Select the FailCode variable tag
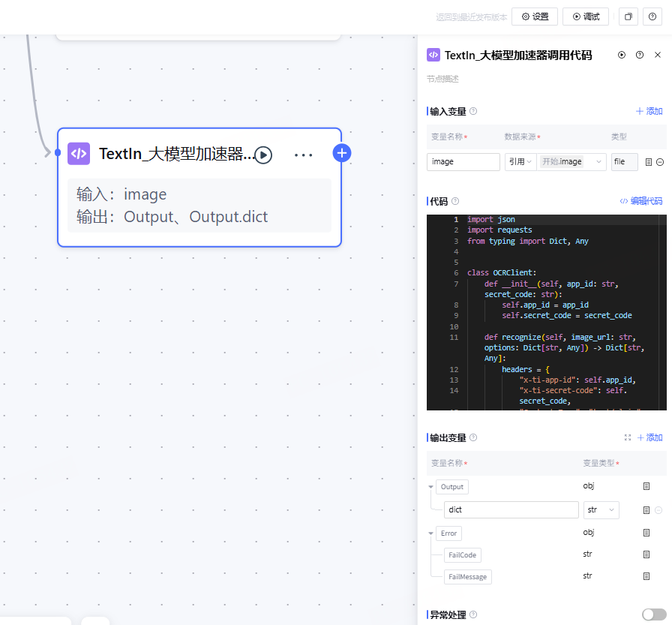Image resolution: width=672 pixels, height=625 pixels. tap(463, 555)
